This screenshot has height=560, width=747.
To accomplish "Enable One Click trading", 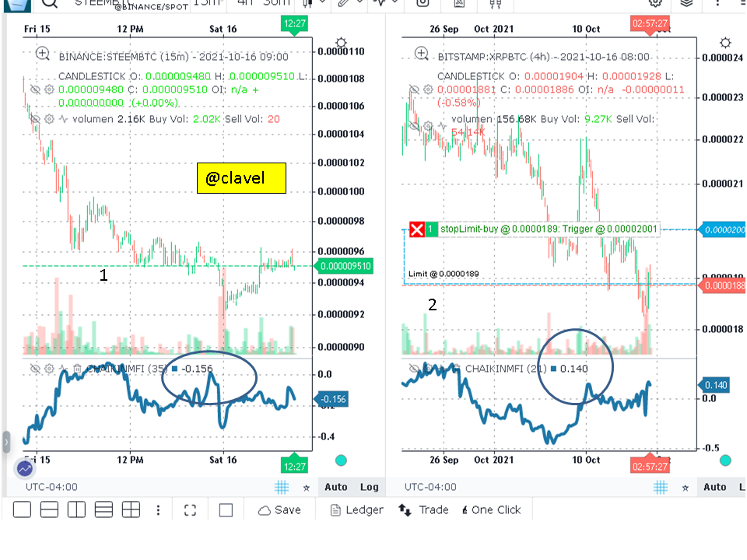I will (x=491, y=510).
